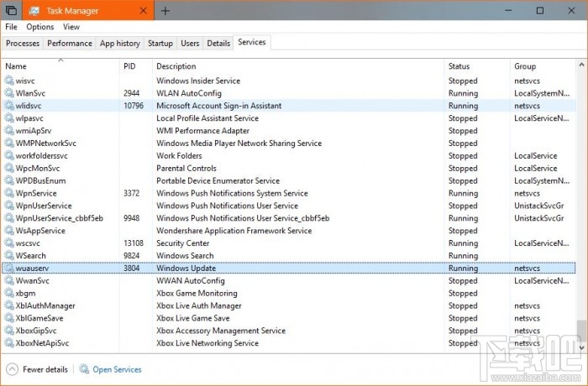Switch to the Performance tab
Image resolution: width=588 pixels, height=386 pixels.
(70, 43)
